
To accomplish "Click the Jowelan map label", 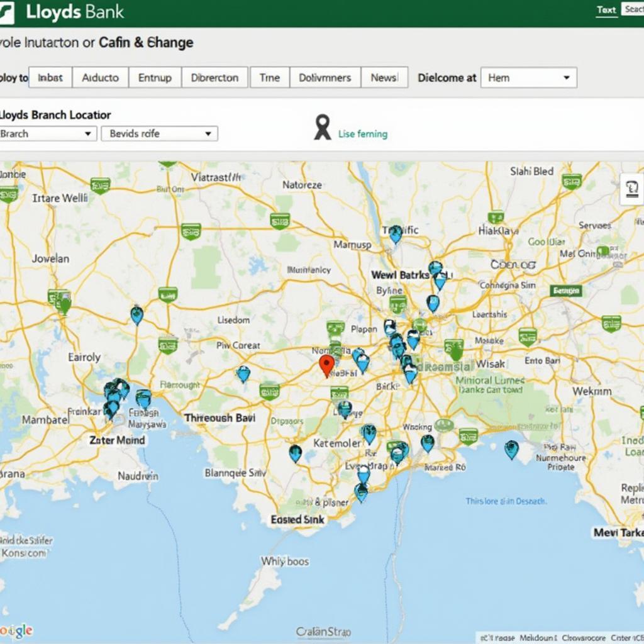I will click(x=50, y=258).
